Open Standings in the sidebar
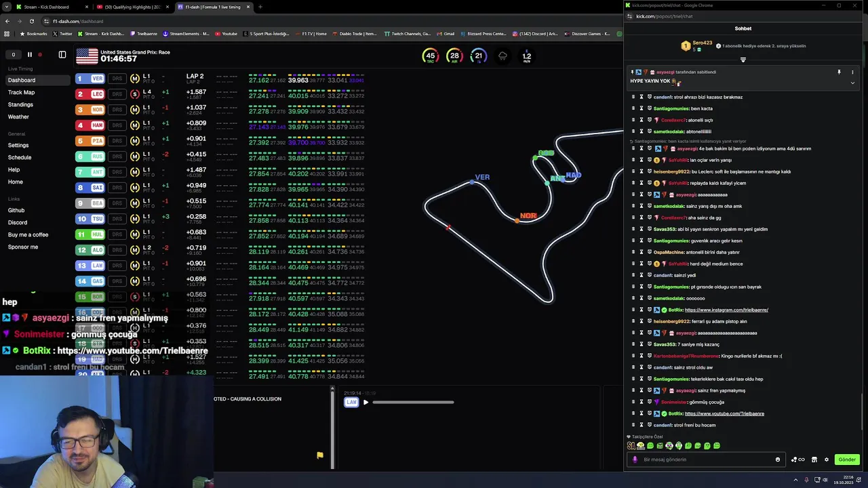 click(20, 104)
